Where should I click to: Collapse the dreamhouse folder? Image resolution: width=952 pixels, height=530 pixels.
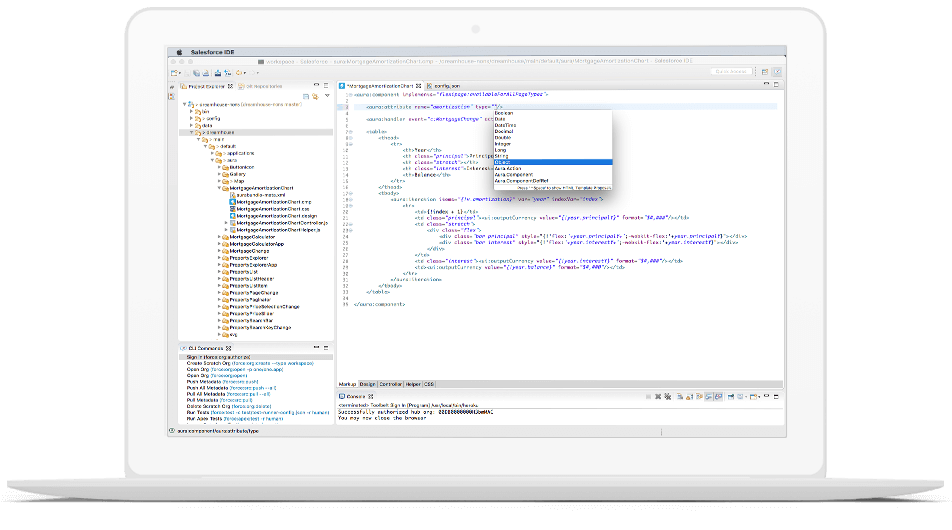point(191,132)
